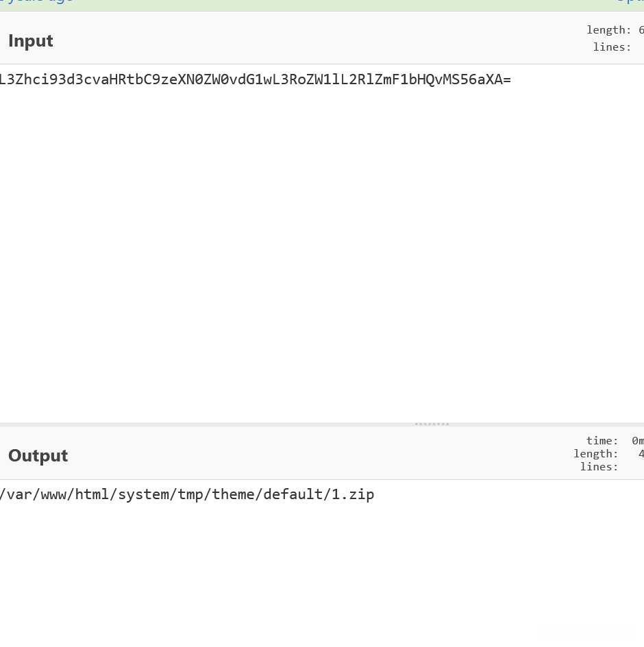Image resolution: width=644 pixels, height=647 pixels.
Task: Click the Input lines counter
Action: (x=612, y=47)
